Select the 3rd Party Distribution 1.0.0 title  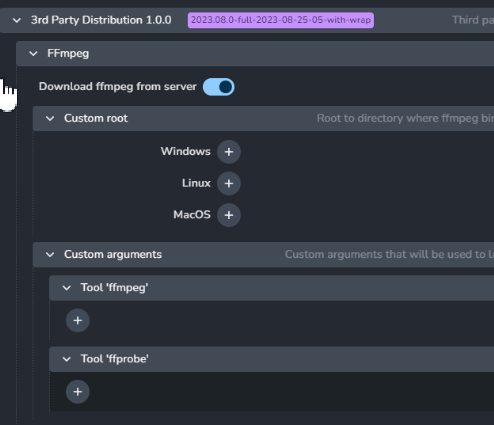tap(101, 20)
